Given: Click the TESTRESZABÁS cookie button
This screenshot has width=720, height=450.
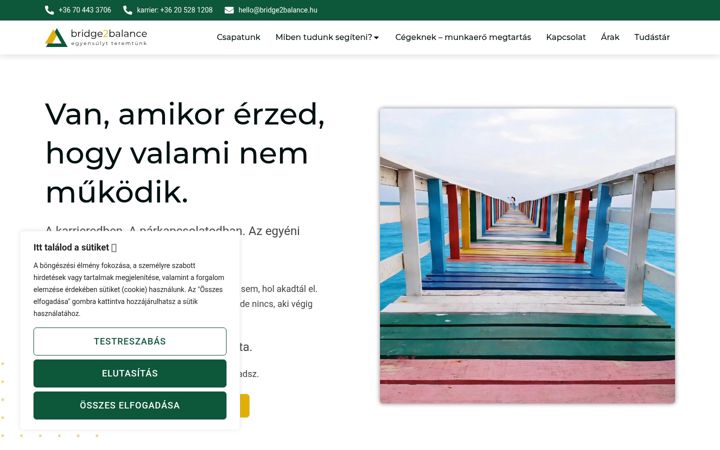Looking at the screenshot, I should (x=130, y=341).
